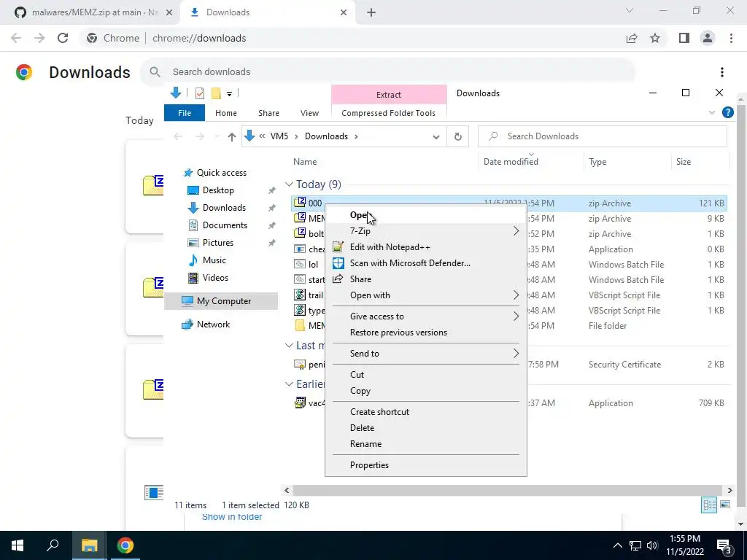
Task: Switch to the Share ribbon tab
Action: pos(268,113)
